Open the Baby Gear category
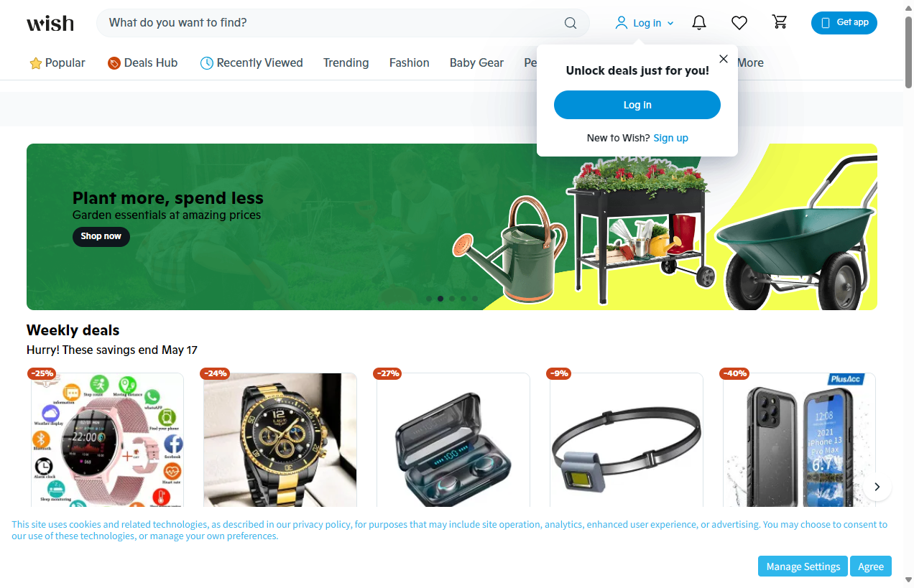The image size is (914, 588). pyautogui.click(x=476, y=62)
